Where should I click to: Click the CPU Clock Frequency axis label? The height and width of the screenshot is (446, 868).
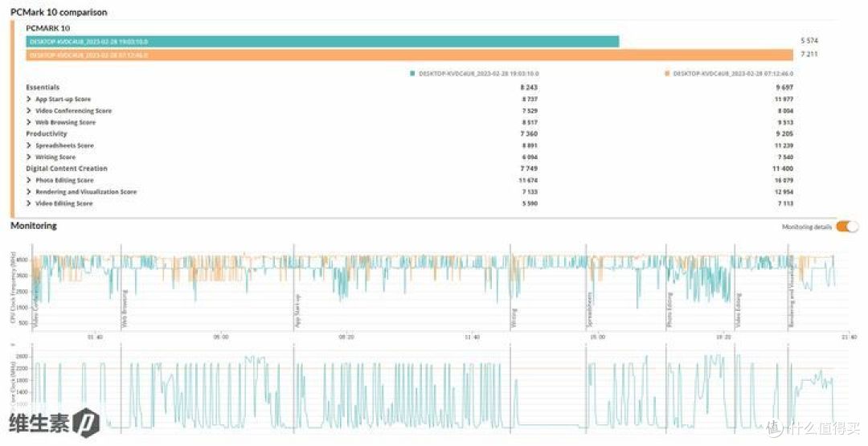point(14,287)
